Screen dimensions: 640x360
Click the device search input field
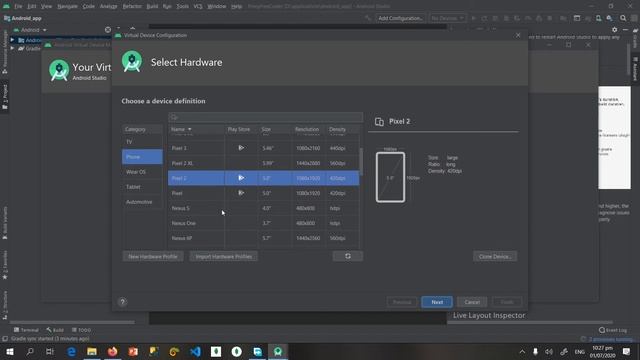coord(265,117)
